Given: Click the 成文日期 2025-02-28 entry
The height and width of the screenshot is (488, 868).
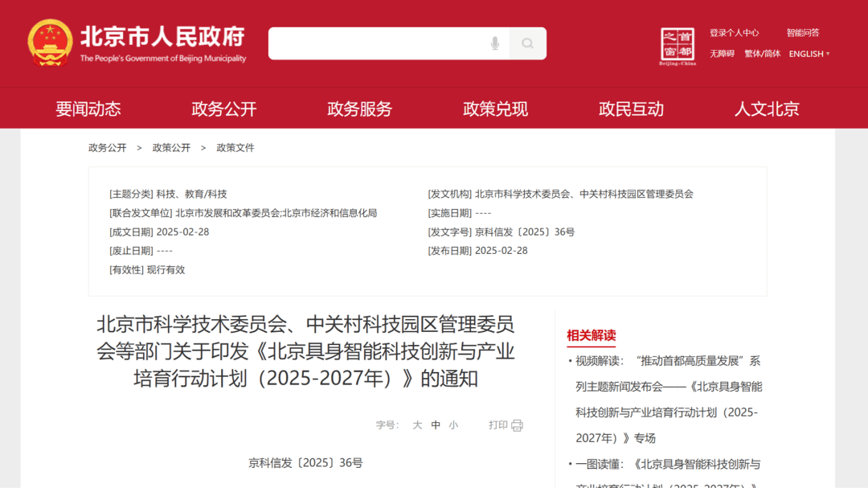Looking at the screenshot, I should click(159, 232).
